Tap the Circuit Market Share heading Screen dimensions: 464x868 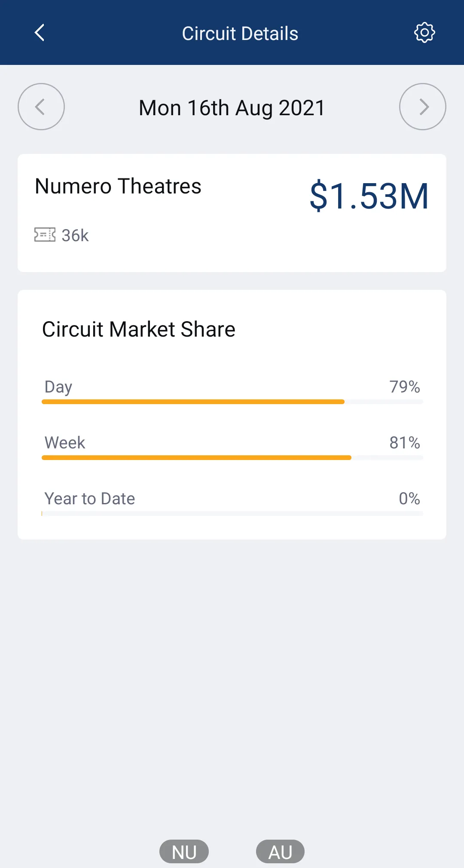click(x=139, y=329)
